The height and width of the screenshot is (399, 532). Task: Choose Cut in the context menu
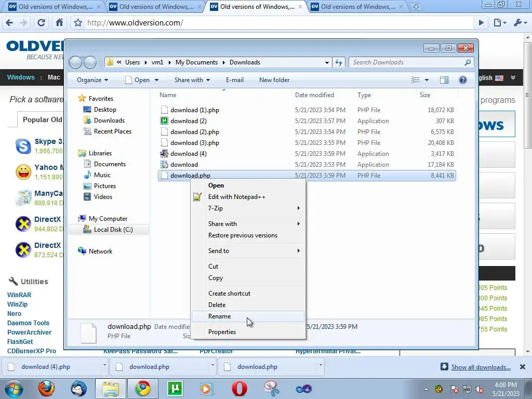coord(248,267)
